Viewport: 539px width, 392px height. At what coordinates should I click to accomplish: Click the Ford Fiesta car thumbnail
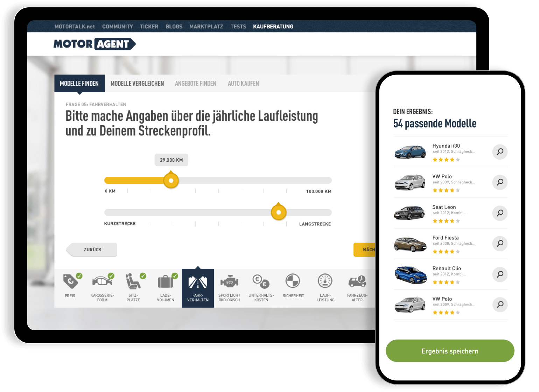(x=410, y=244)
